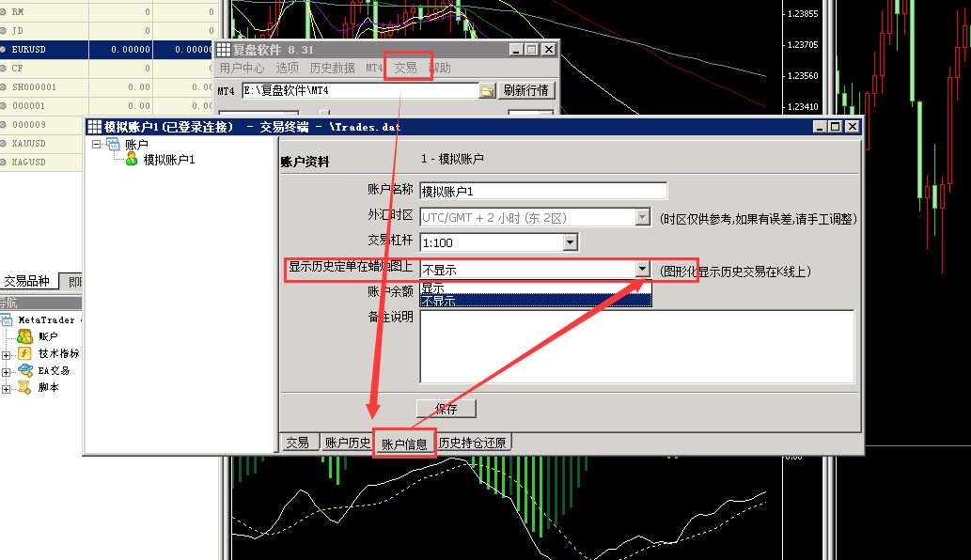Switch to the 账户历史 tab
The image size is (971, 560).
[x=347, y=443]
